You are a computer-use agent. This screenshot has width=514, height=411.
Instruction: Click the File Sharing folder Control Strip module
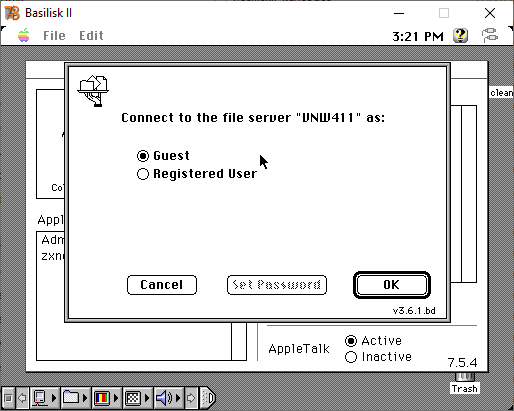[71, 397]
